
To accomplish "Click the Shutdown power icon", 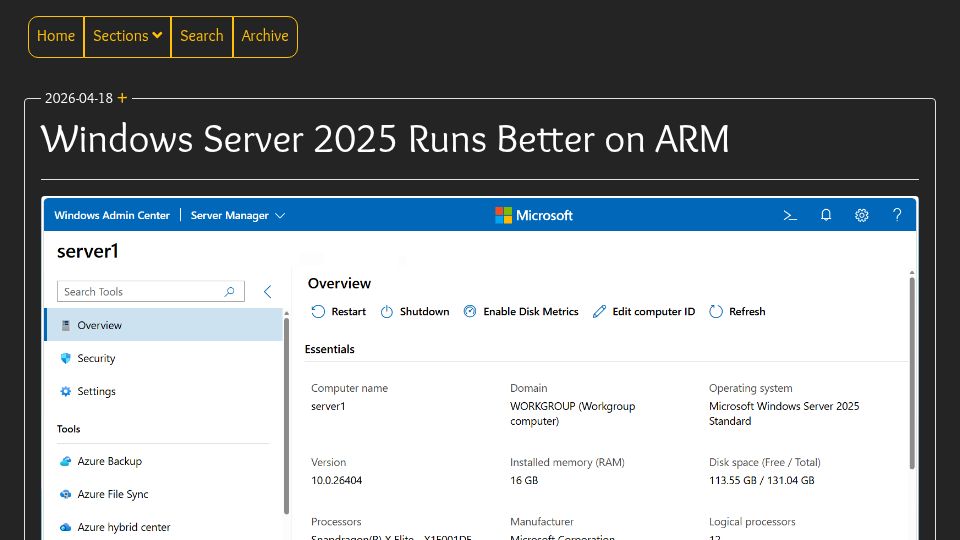I will click(x=387, y=312).
